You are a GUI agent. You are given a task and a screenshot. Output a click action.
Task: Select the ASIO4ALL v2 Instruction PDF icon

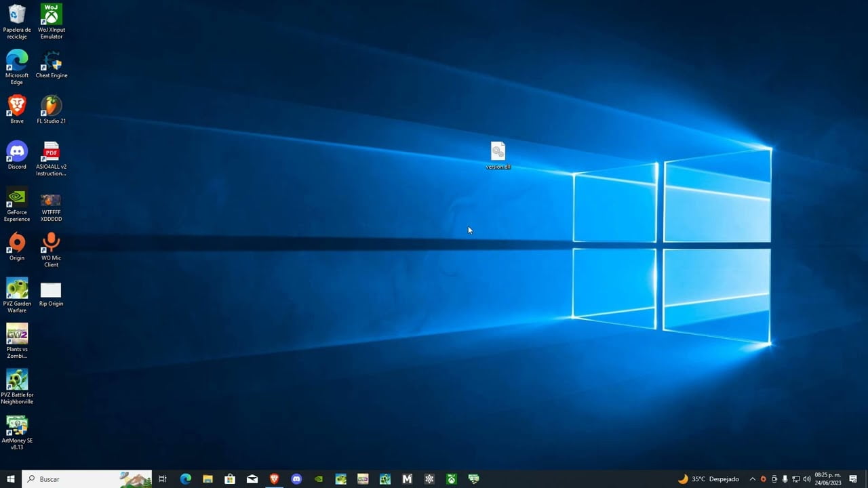(52, 159)
